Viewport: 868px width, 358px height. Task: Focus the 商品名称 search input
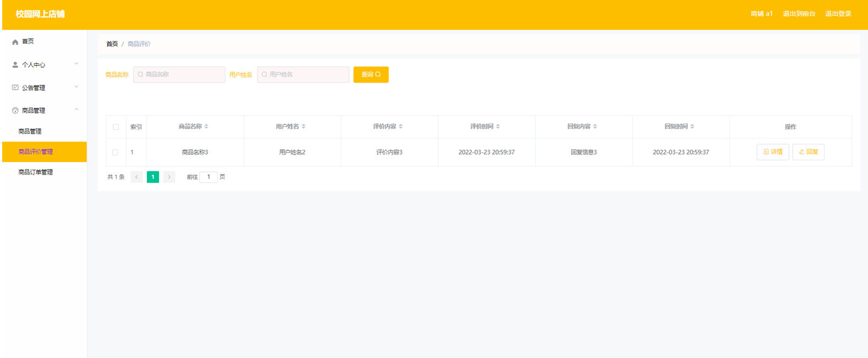(x=179, y=74)
